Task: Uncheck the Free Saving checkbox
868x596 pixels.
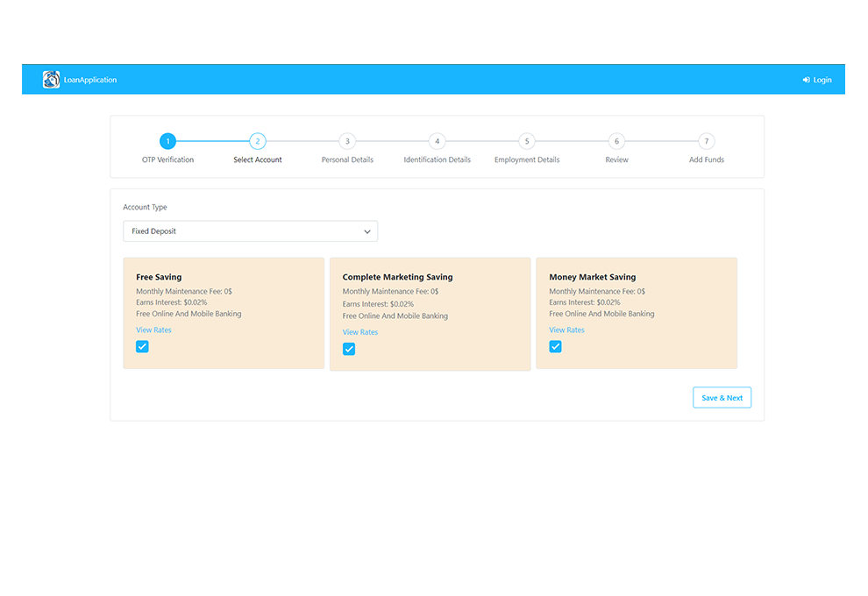Action: [x=142, y=346]
